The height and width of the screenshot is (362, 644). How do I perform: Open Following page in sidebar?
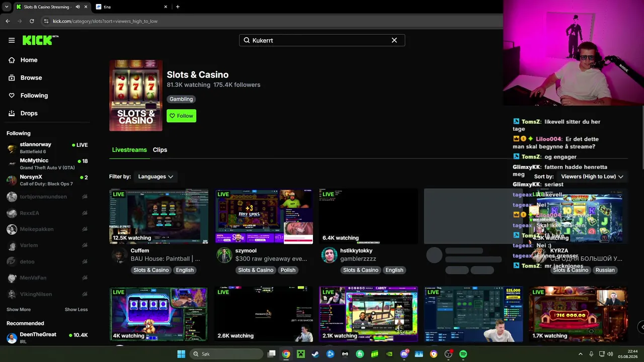click(34, 96)
